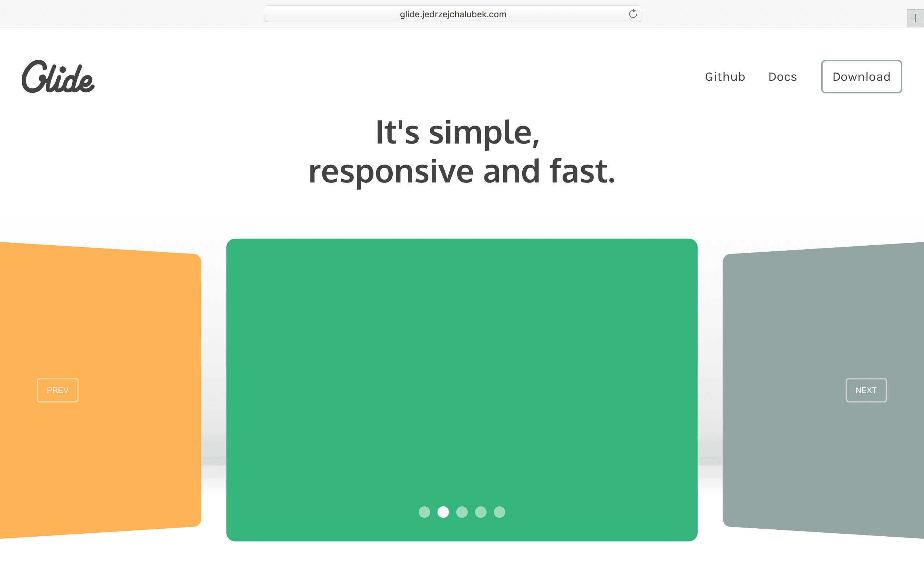Click the NEXT navigation button icon
The image size is (924, 577).
[866, 390]
